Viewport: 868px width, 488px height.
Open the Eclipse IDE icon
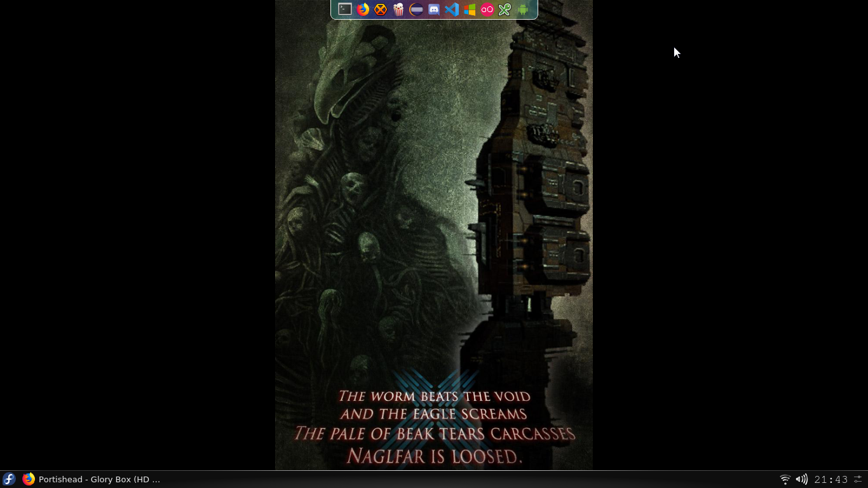(416, 10)
